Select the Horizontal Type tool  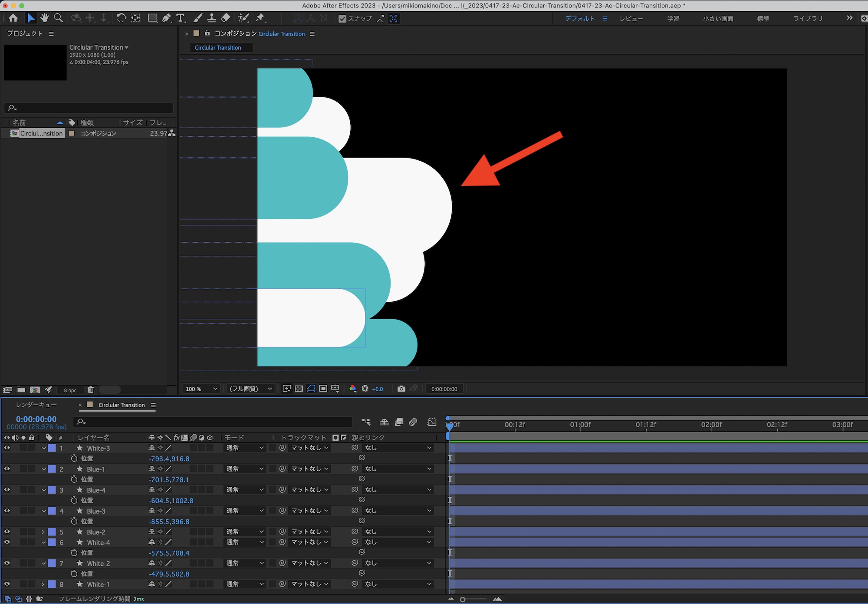pyautogui.click(x=181, y=18)
